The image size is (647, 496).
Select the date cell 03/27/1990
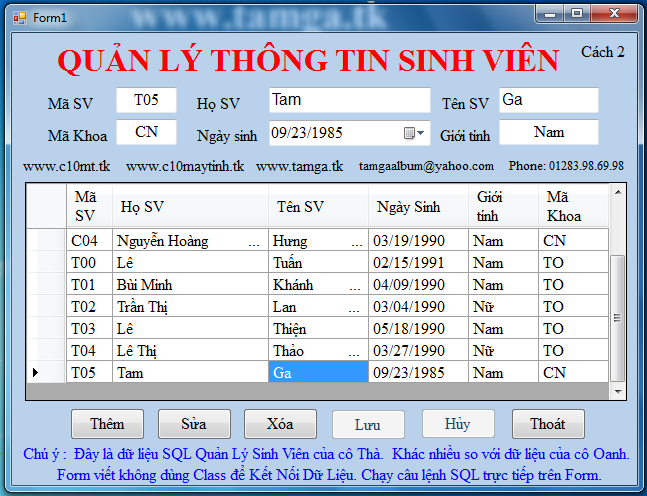click(418, 350)
